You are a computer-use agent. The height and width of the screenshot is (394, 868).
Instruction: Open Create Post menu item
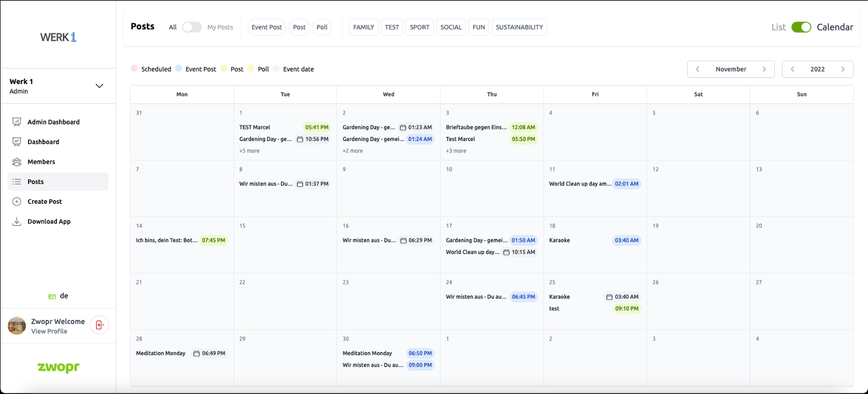58,202
